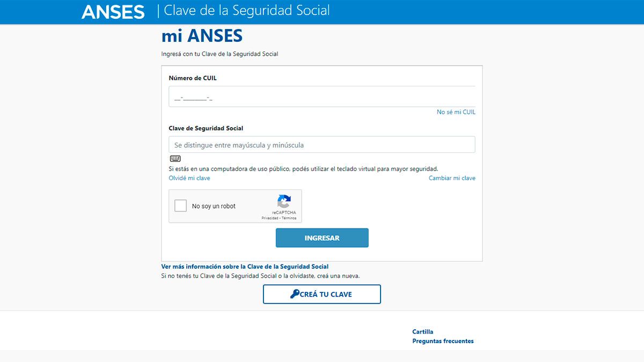Click the key icon in CREÁ TU CLAVE
Viewport: 644px width, 362px height.
pos(295,294)
